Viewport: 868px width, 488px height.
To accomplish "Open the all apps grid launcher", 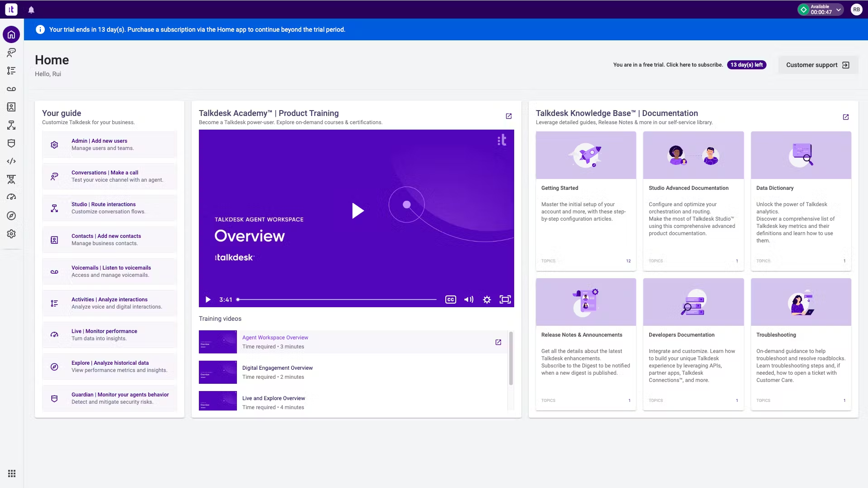I will point(12,474).
